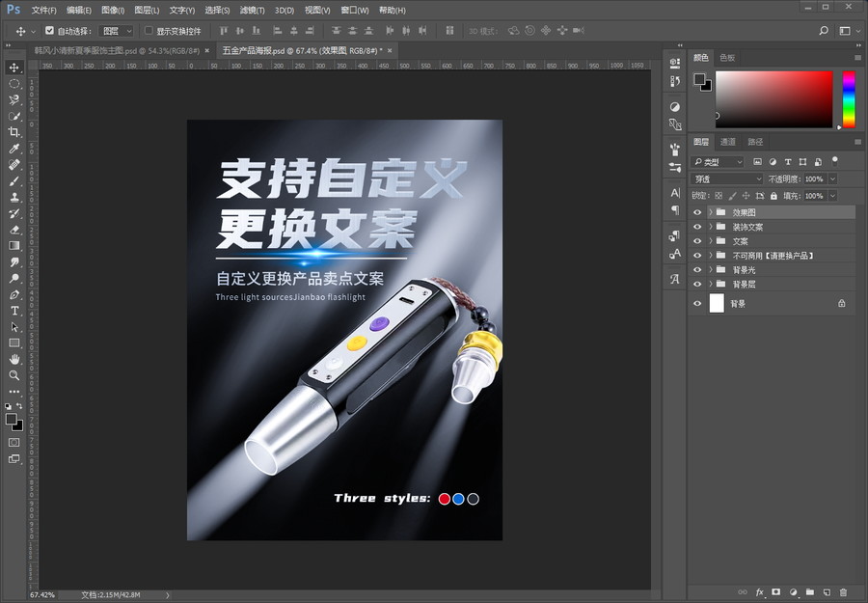
Task: Hide the 背景光 layer group
Action: tap(697, 269)
